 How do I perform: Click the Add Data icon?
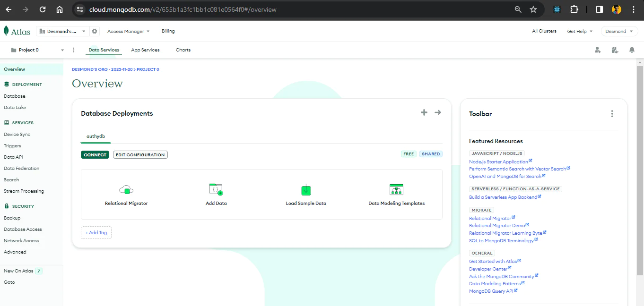(x=216, y=190)
